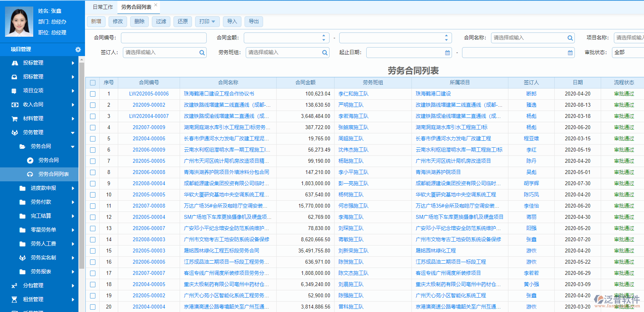
Task: Check row for contract LW202005-00006
Action: click(93, 94)
